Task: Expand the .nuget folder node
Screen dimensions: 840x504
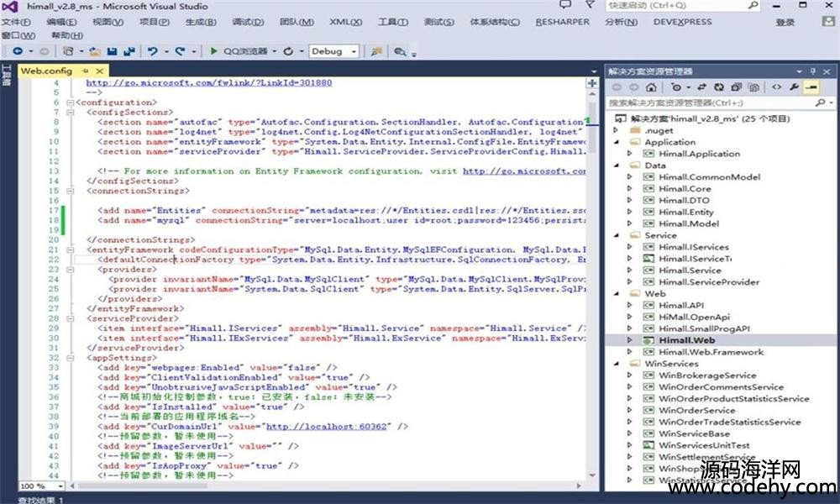Action: (616, 130)
